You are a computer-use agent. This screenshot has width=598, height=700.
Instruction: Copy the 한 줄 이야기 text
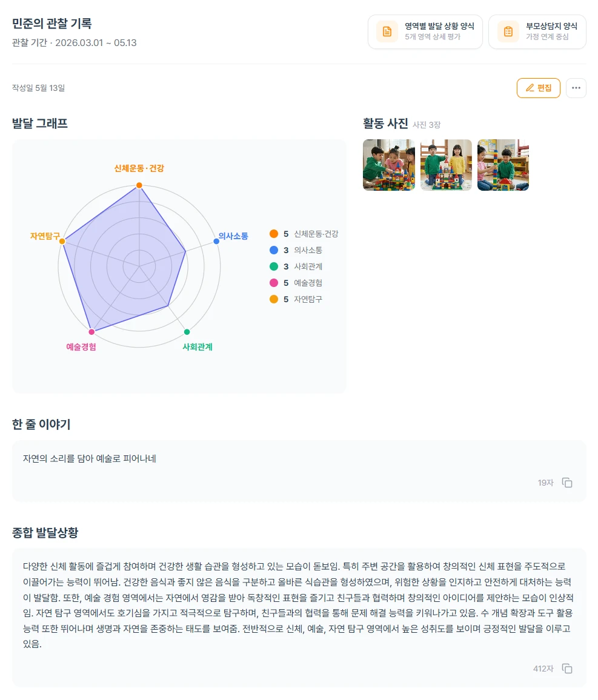tap(567, 483)
